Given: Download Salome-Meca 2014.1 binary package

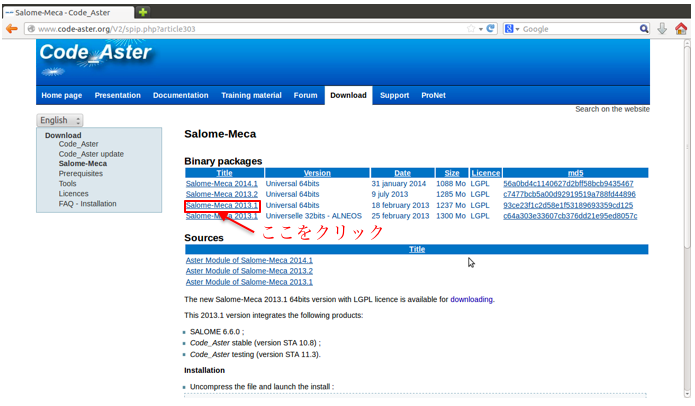Looking at the screenshot, I should (222, 183).
